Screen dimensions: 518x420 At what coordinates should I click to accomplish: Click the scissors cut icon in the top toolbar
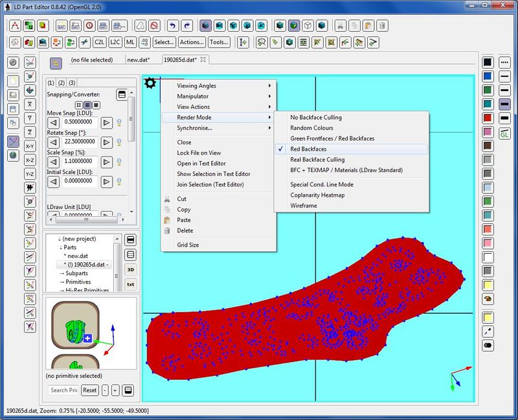(x=340, y=26)
